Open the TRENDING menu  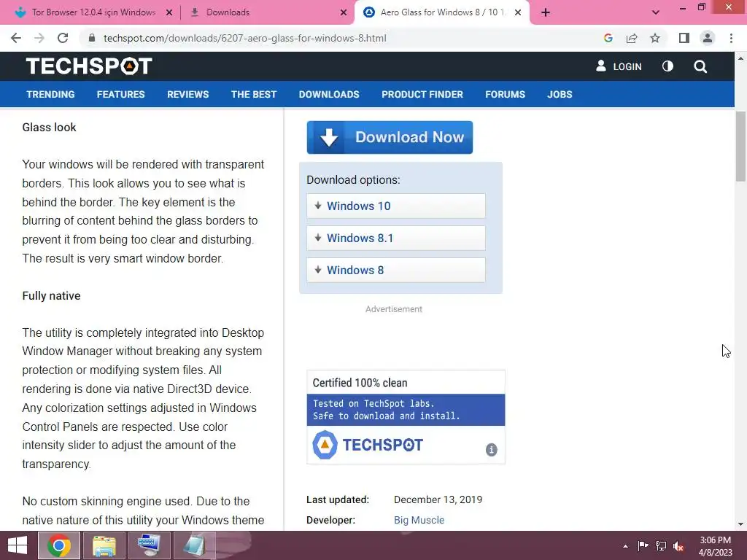[50, 94]
